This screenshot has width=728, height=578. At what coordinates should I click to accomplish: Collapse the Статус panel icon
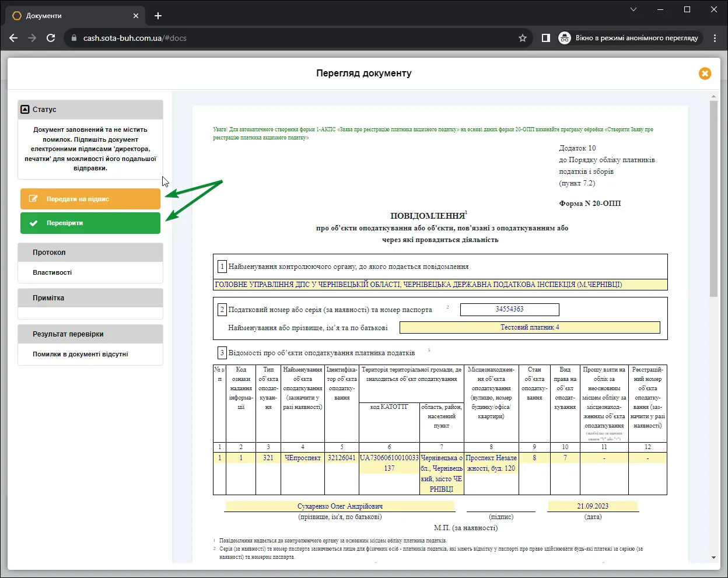24,109
